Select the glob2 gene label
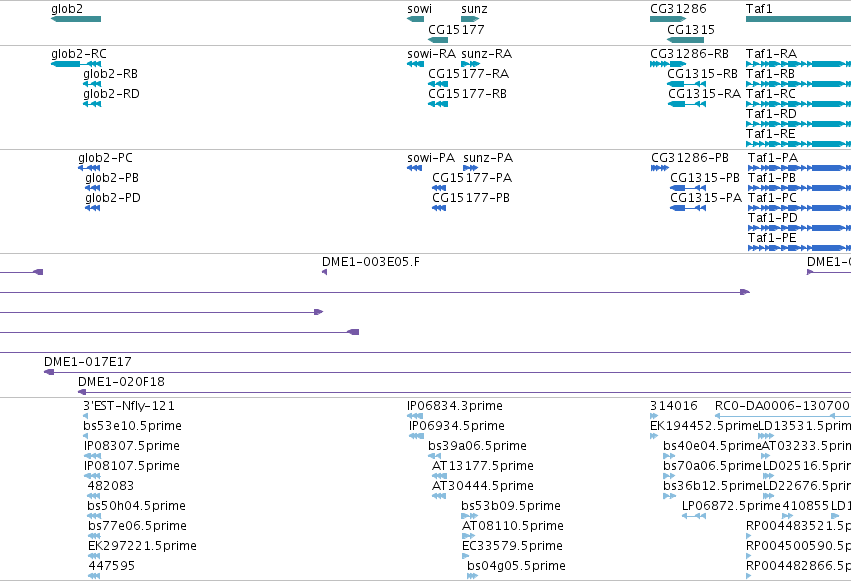Image resolution: width=851 pixels, height=581 pixels. 67,9
